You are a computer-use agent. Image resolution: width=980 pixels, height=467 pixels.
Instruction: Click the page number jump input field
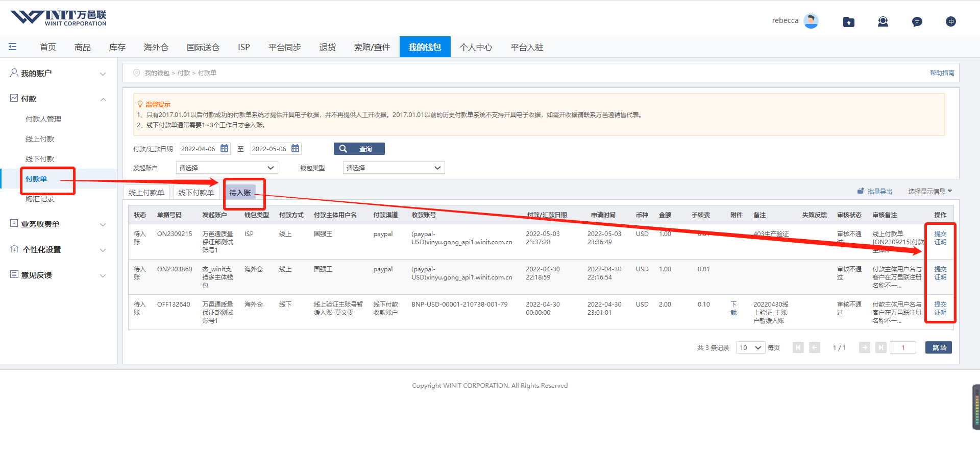[903, 347]
